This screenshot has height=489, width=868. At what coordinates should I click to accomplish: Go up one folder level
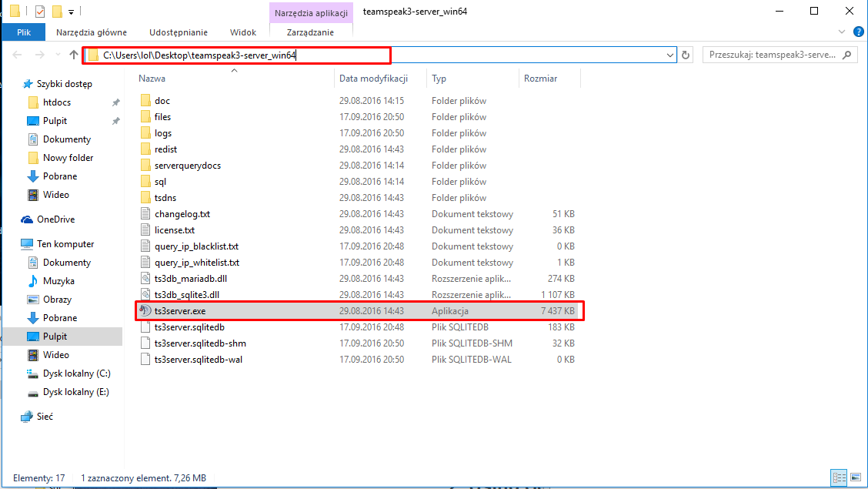coord(74,55)
